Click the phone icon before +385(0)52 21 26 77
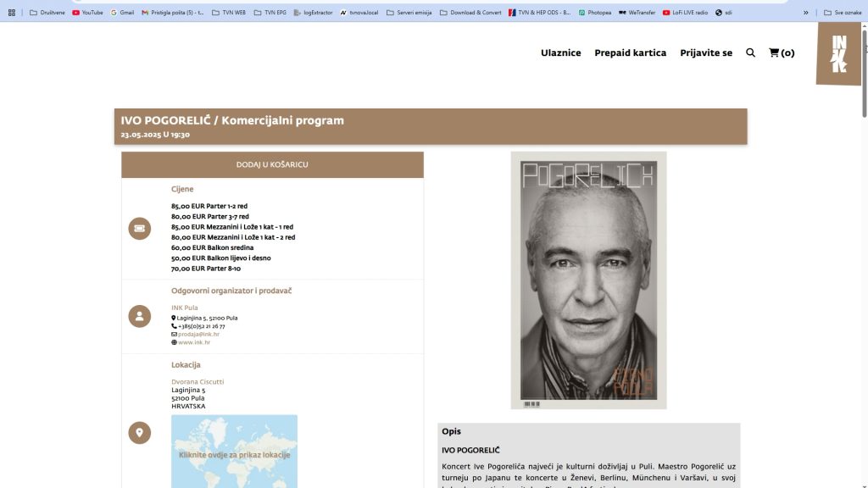This screenshot has width=868, height=488. click(x=174, y=326)
